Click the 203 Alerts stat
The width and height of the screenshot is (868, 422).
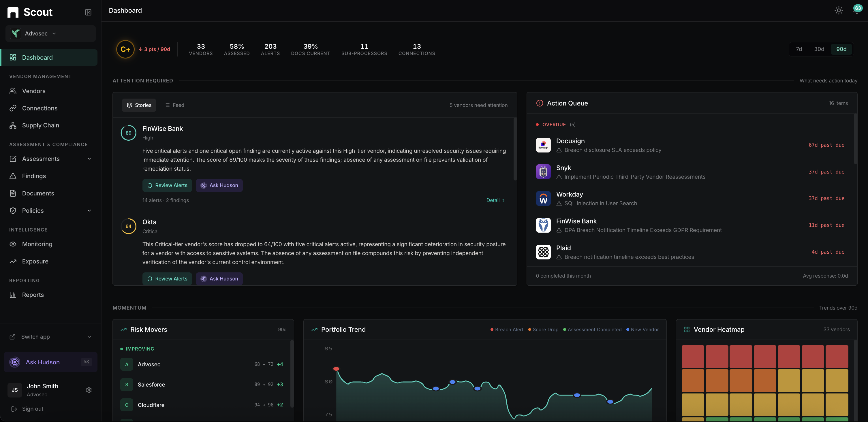(x=270, y=50)
